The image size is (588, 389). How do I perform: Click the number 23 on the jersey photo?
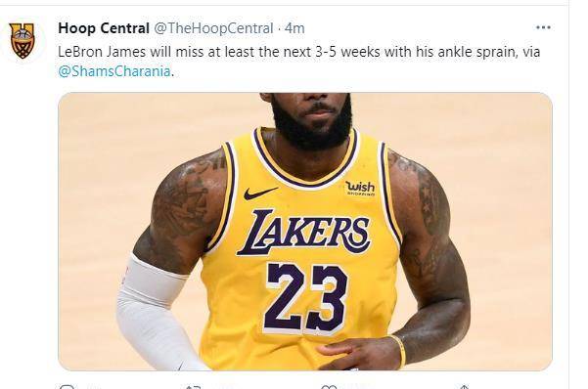pos(306,298)
